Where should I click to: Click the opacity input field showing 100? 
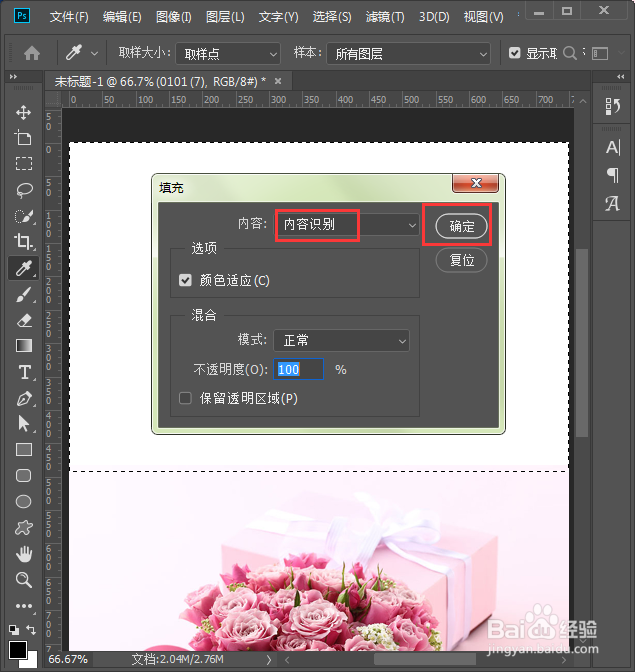(298, 369)
